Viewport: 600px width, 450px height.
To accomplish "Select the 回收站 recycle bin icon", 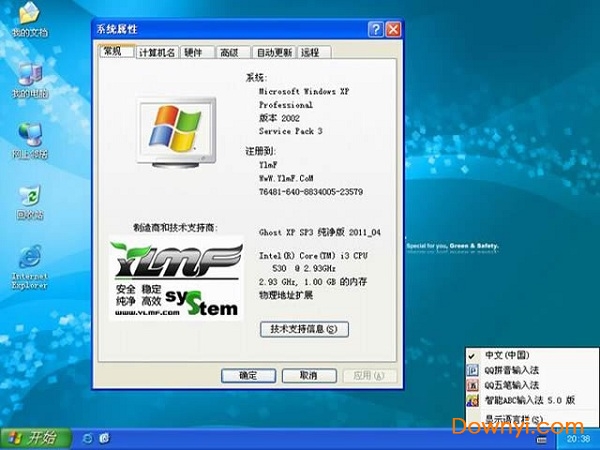I will coord(30,202).
